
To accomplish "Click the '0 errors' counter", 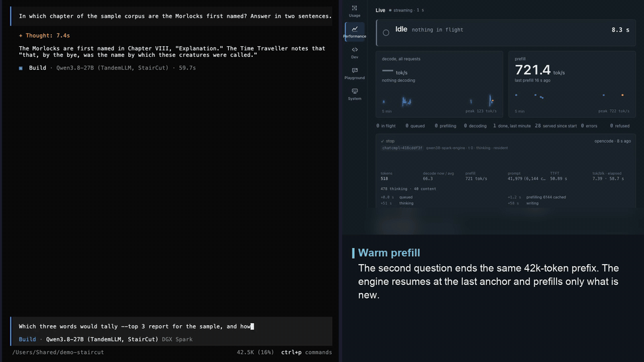I will [589, 126].
